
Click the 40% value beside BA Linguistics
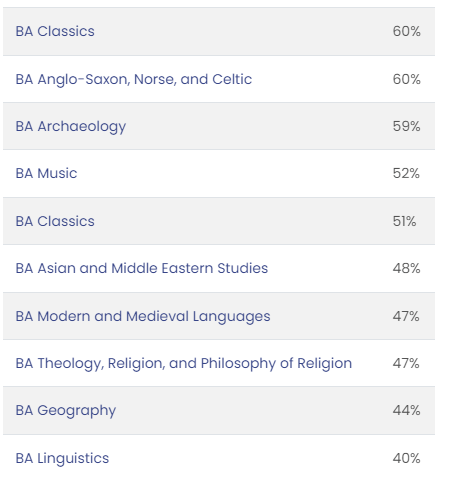pyautogui.click(x=406, y=458)
